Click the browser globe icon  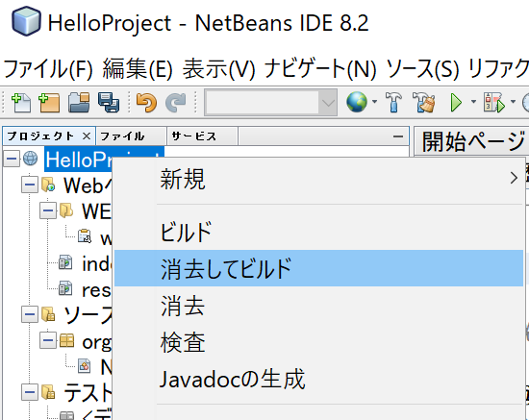pyautogui.click(x=357, y=102)
